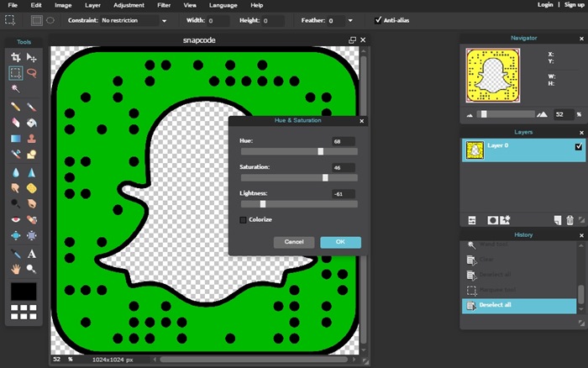The image size is (588, 368).
Task: Click the Hue slider handle
Action: [x=321, y=151]
